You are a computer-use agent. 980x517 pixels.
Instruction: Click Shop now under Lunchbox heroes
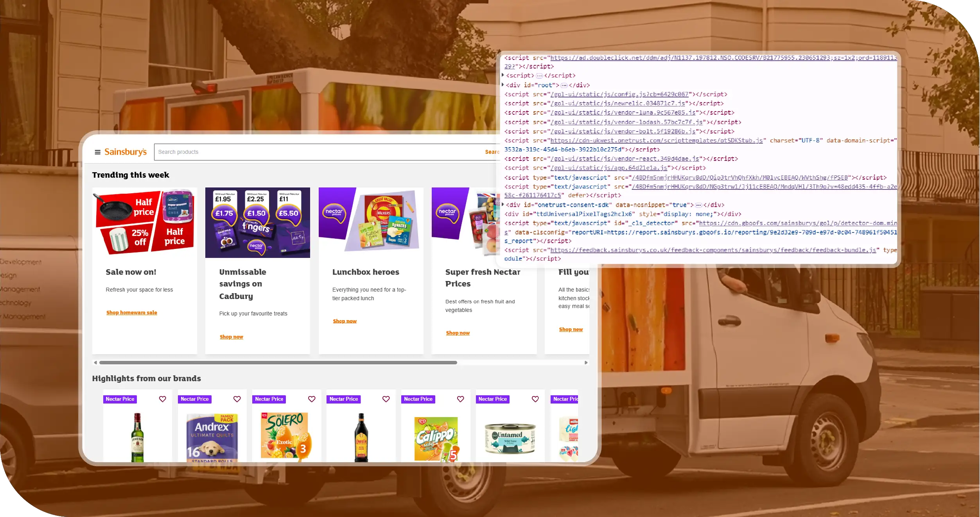[x=345, y=321]
